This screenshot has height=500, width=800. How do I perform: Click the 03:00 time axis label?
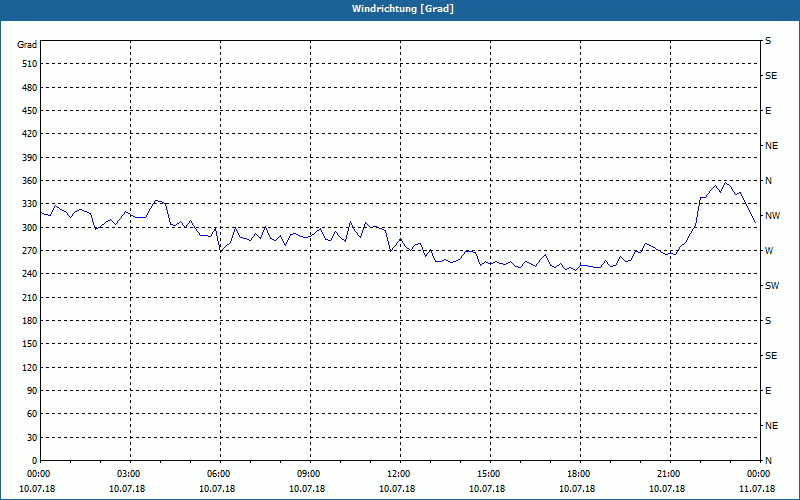click(x=127, y=474)
